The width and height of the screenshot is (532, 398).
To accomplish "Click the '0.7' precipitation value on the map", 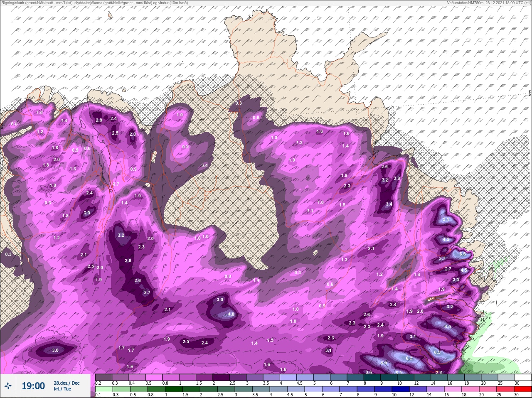I will coord(116,184).
